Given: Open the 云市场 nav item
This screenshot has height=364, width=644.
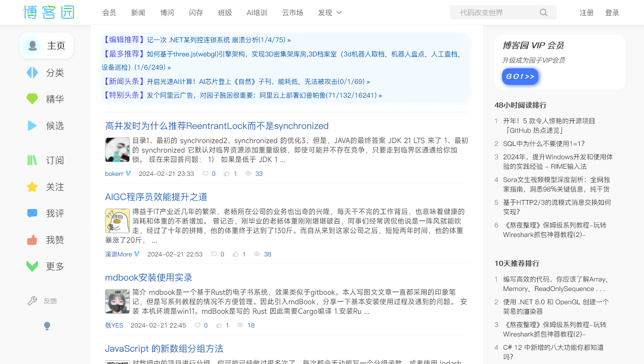Looking at the screenshot, I should tap(293, 13).
